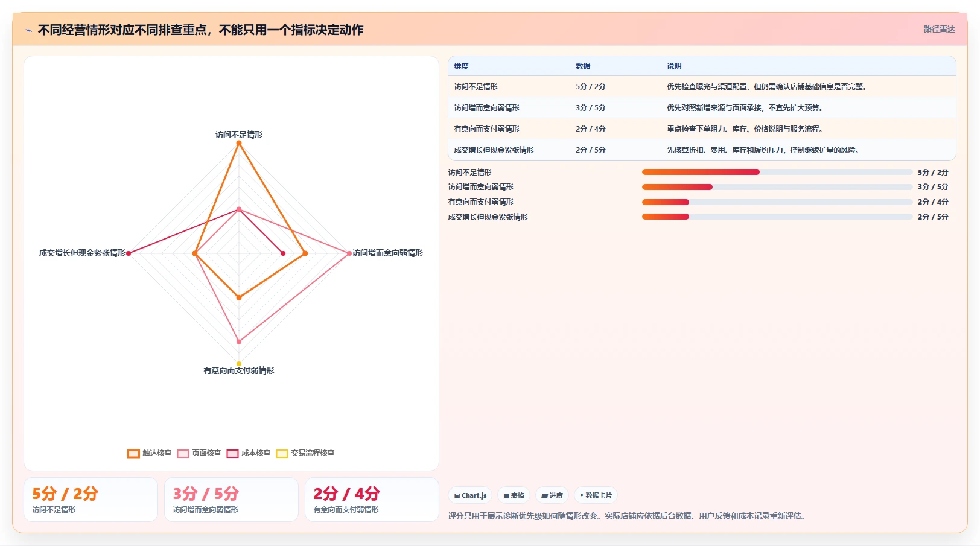Click the slide title heading text
Image resolution: width=980 pixels, height=546 pixels.
click(200, 30)
